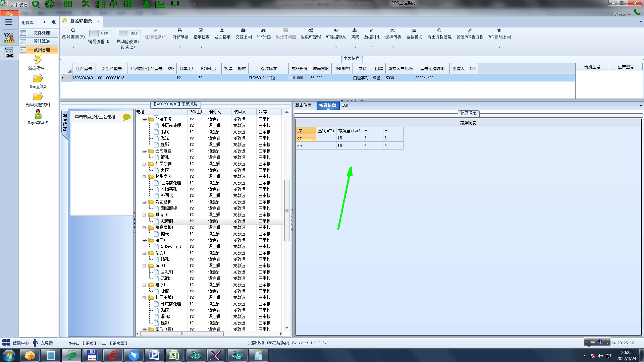Select 数据管理 in the component library

pyautogui.click(x=42, y=50)
